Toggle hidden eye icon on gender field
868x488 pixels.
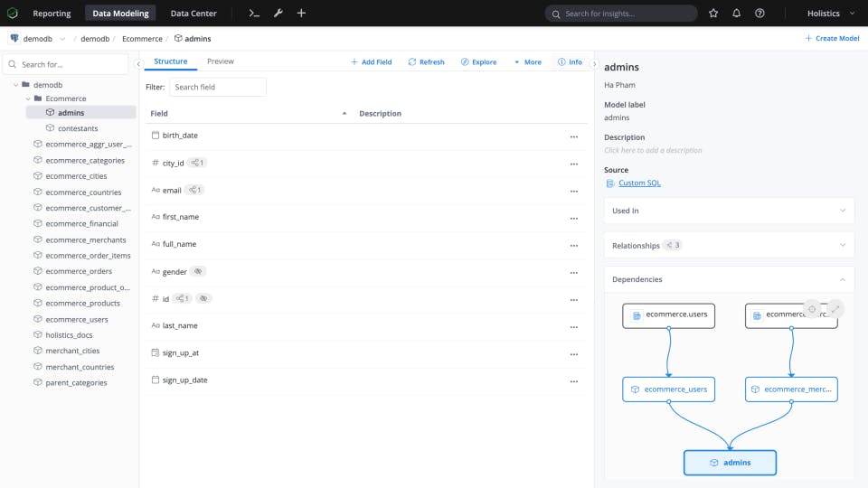198,271
